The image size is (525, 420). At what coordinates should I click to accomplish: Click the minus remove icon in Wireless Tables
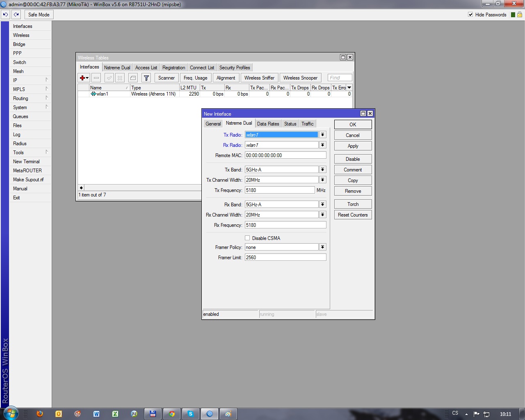[96, 78]
